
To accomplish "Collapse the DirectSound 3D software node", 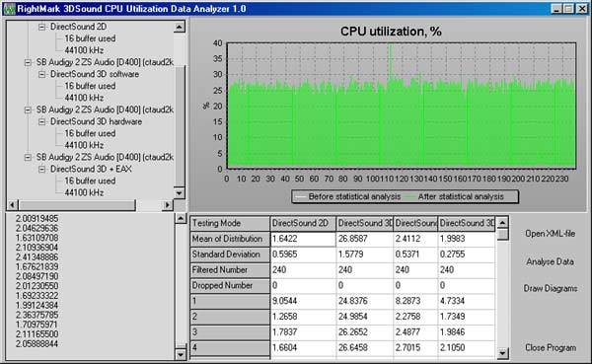I will [41, 74].
